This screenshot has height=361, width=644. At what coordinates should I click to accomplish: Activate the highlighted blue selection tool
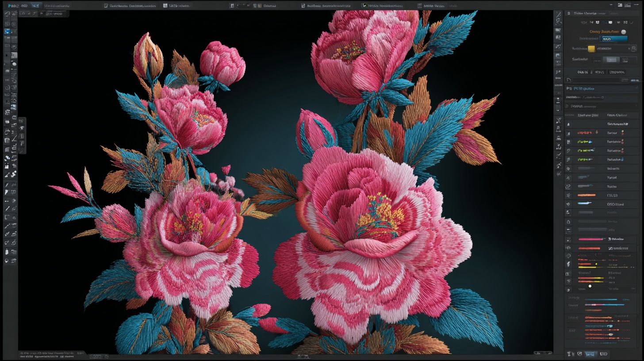coord(7,31)
